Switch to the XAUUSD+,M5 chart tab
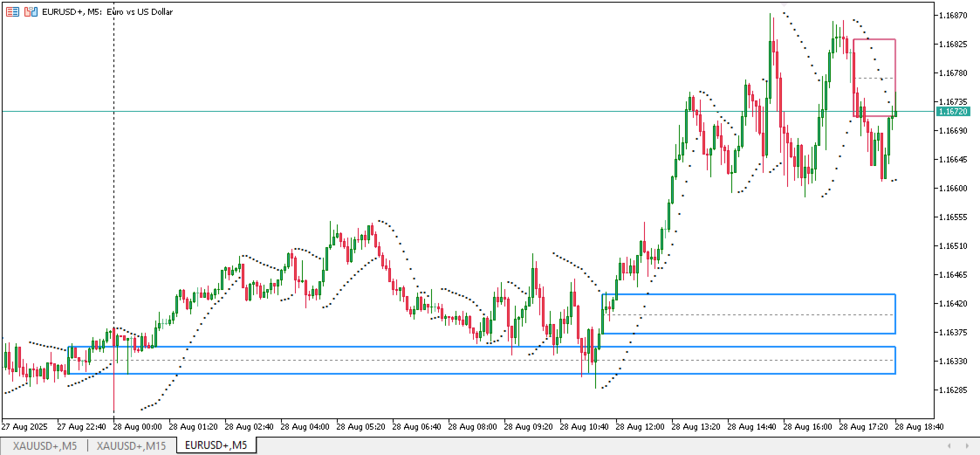 tap(45, 445)
